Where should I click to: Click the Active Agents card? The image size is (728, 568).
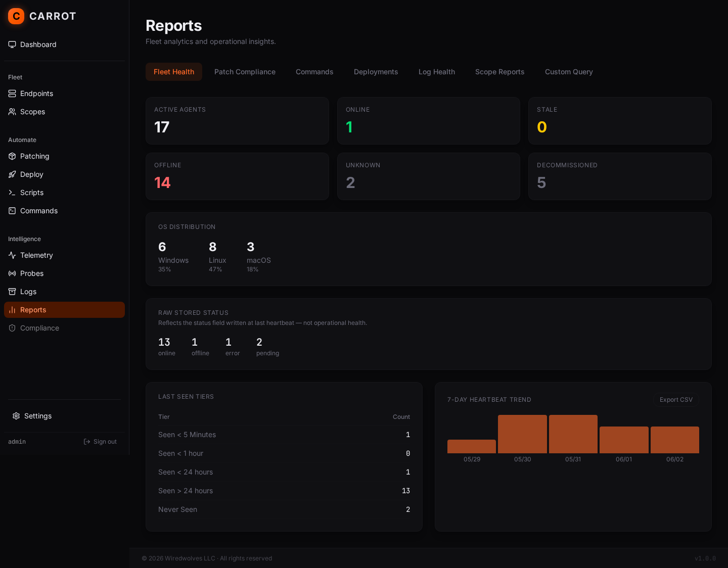pos(237,121)
